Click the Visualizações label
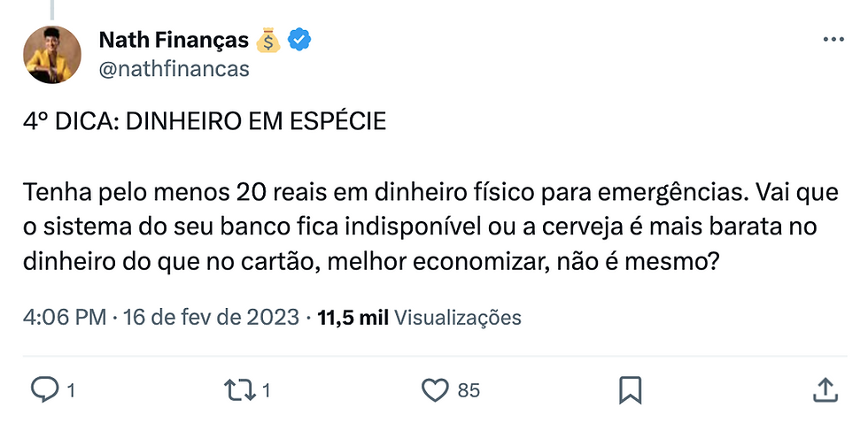868x423 pixels. tap(457, 317)
